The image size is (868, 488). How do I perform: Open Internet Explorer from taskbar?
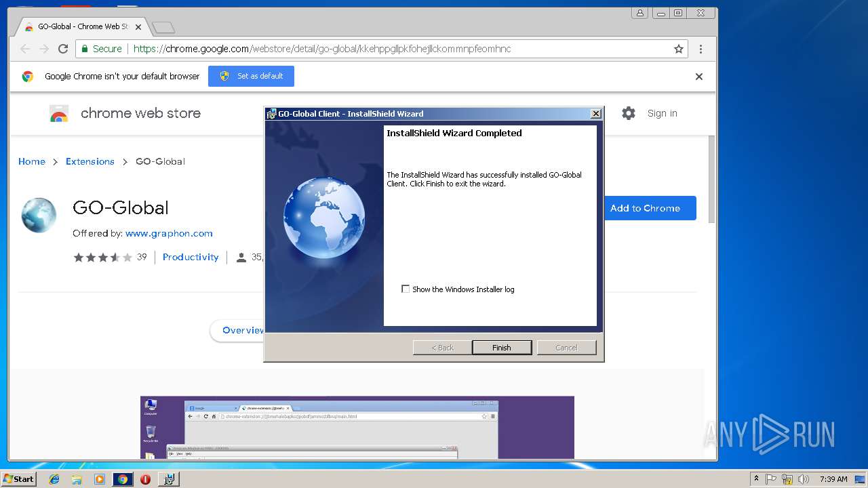pyautogui.click(x=54, y=479)
